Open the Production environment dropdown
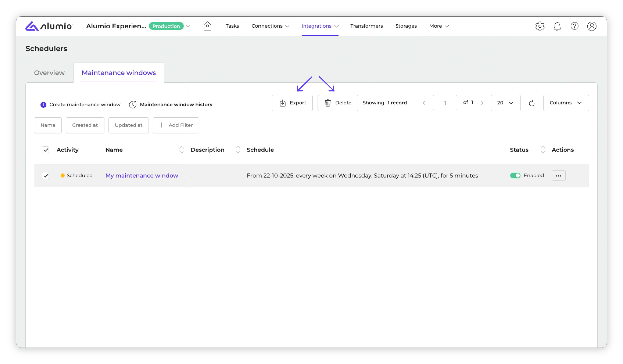The width and height of the screenshot is (623, 364). (188, 26)
